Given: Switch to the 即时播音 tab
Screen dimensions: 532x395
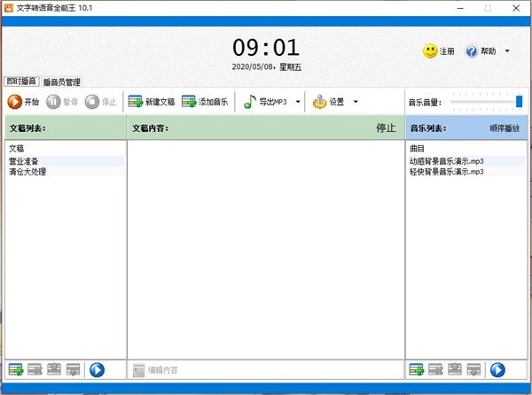Looking at the screenshot, I should coord(21,81).
